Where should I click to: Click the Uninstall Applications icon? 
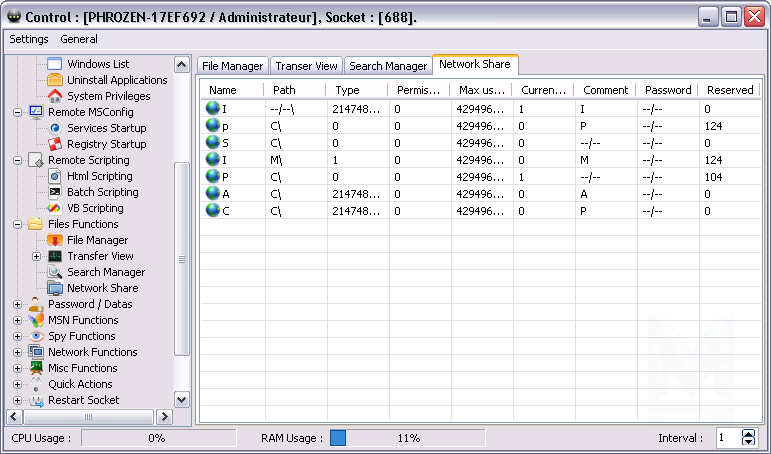55,80
